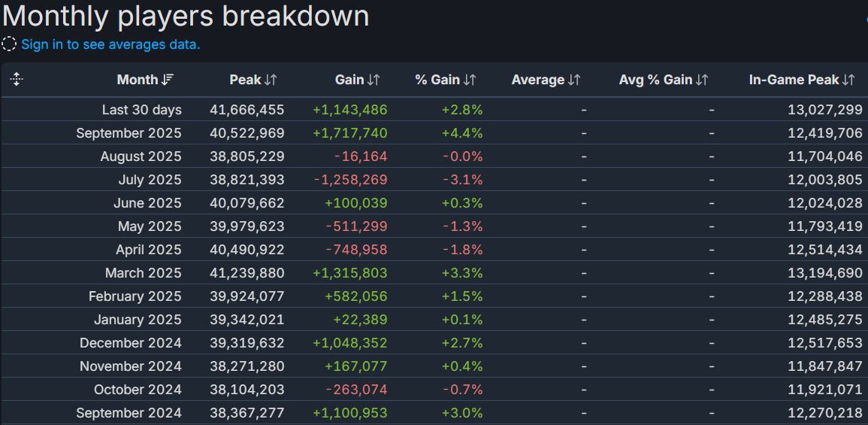
Task: Click the Gain column sort arrows
Action: (374, 80)
